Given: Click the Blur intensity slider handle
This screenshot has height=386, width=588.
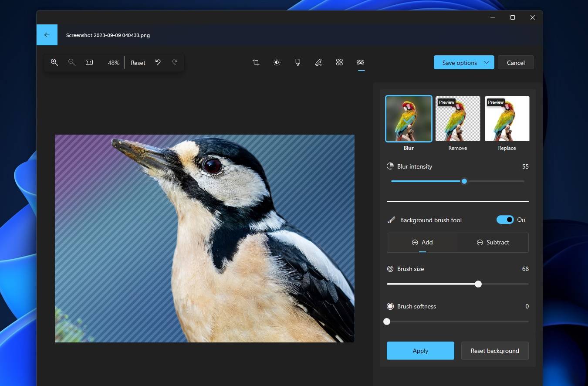Looking at the screenshot, I should 464,181.
